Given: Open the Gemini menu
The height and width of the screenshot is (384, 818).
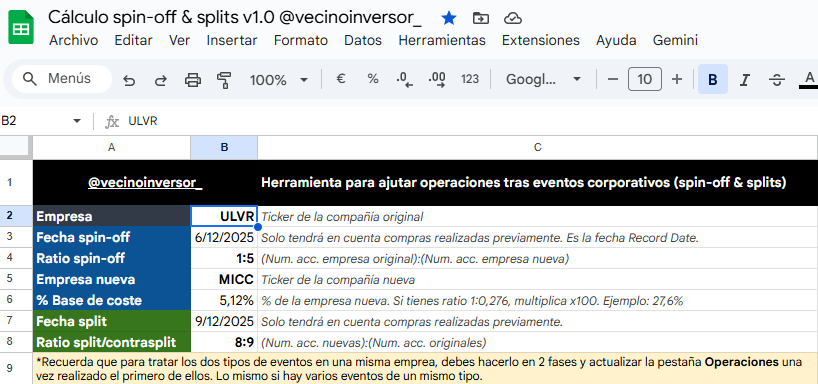Looking at the screenshot, I should (x=675, y=40).
